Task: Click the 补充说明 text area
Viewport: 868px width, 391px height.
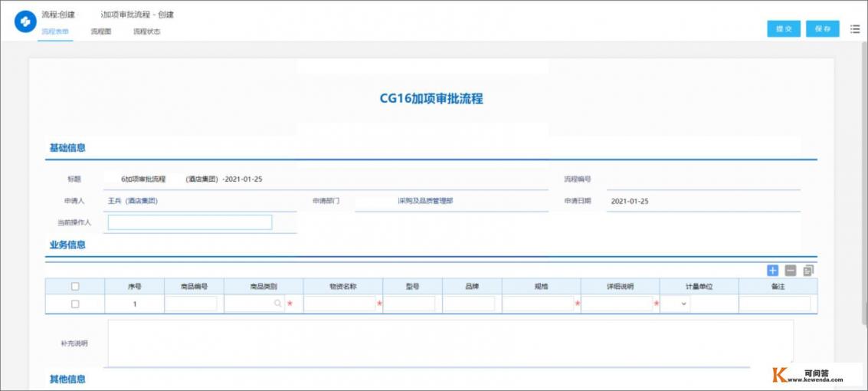Action: pos(450,343)
